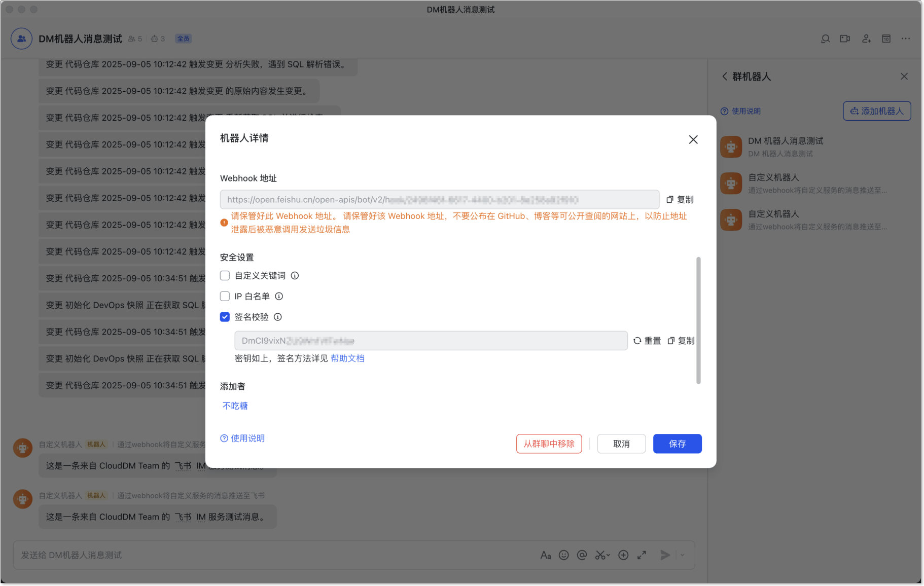
Task: Go back using 群机器人 chevron
Action: (x=724, y=77)
